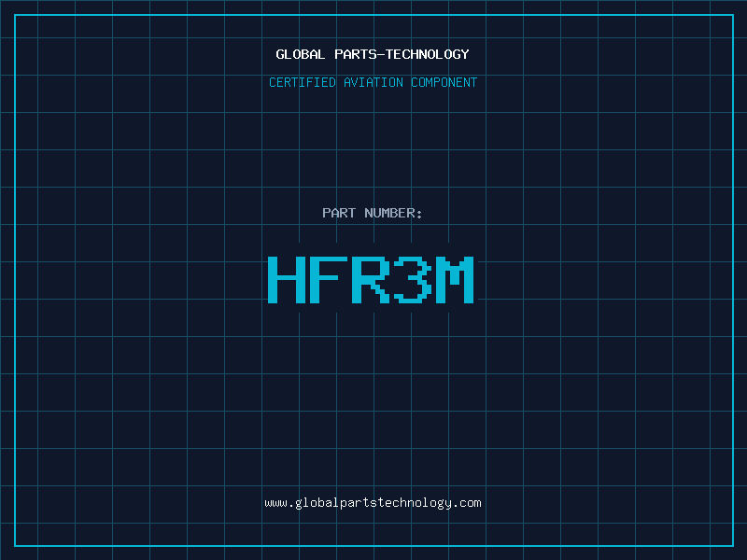This screenshot has width=747, height=560.
Task: Click the GLOBAL PARTS-TECHNOLOGY heading
Action: [373, 54]
